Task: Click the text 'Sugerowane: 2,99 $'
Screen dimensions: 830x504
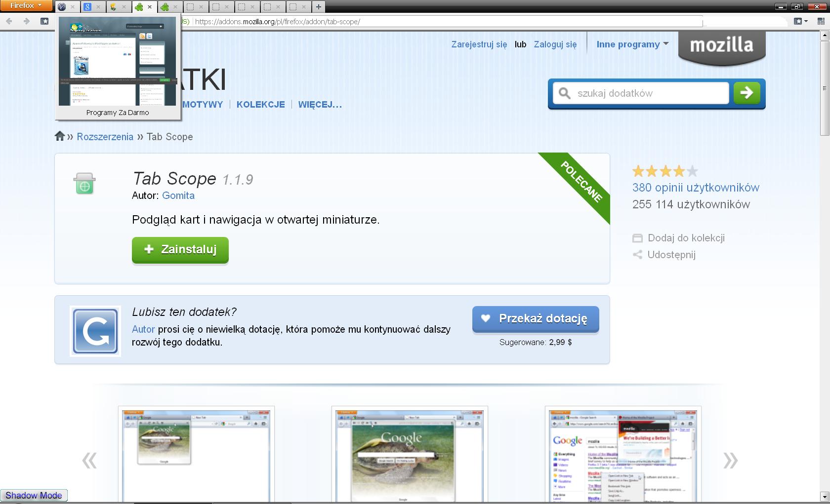Action: (x=536, y=342)
